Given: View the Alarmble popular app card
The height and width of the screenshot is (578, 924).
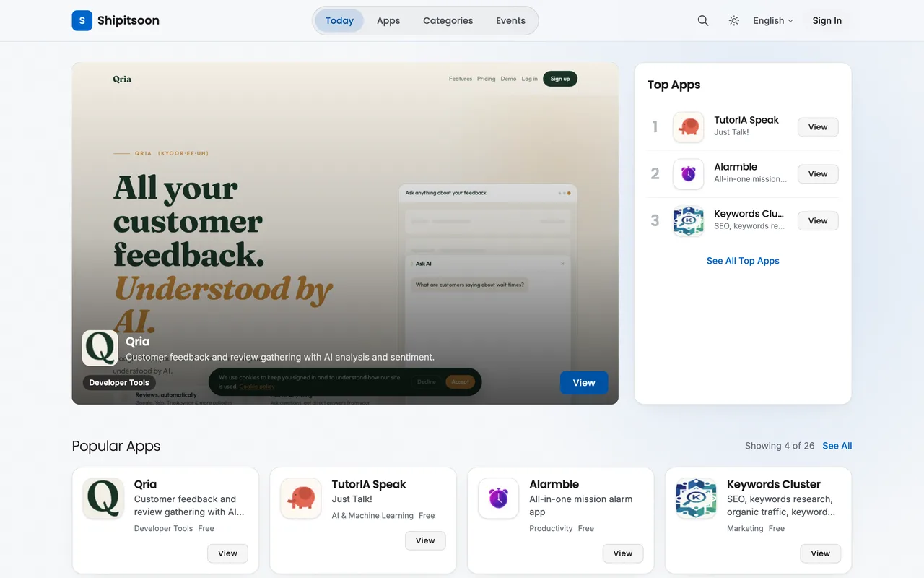Looking at the screenshot, I should [623, 553].
